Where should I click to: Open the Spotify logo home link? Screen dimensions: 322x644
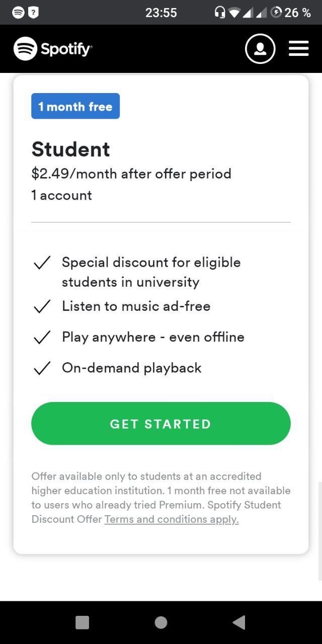tap(53, 49)
